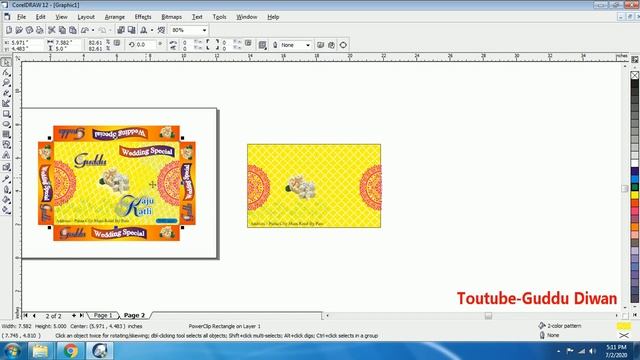Viewport: 640px width, 360px height.
Task: Click the Paste icon in toolbar
Action: click(73, 30)
